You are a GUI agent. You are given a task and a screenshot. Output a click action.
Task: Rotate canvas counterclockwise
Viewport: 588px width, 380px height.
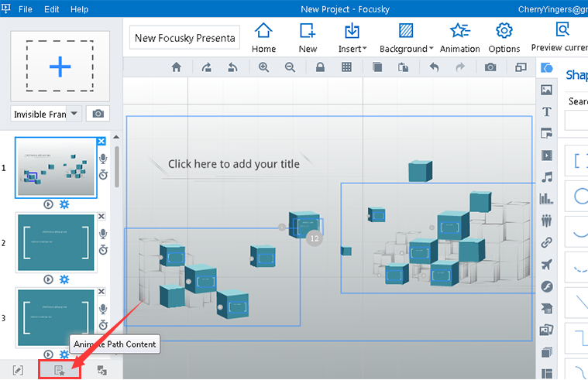tap(233, 67)
